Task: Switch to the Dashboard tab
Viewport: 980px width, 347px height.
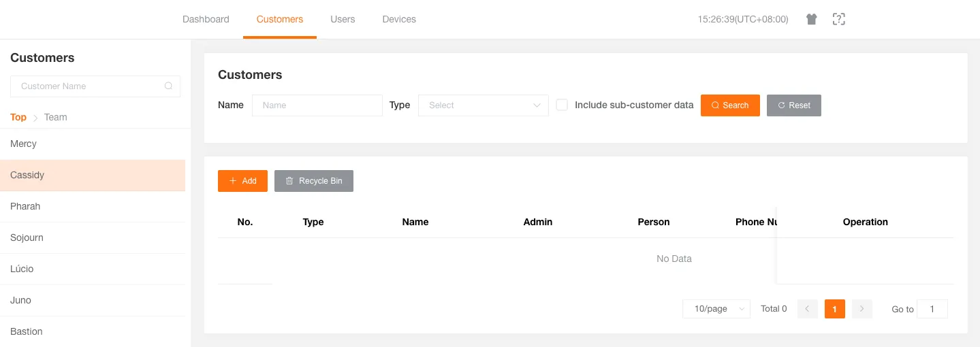Action: point(206,19)
